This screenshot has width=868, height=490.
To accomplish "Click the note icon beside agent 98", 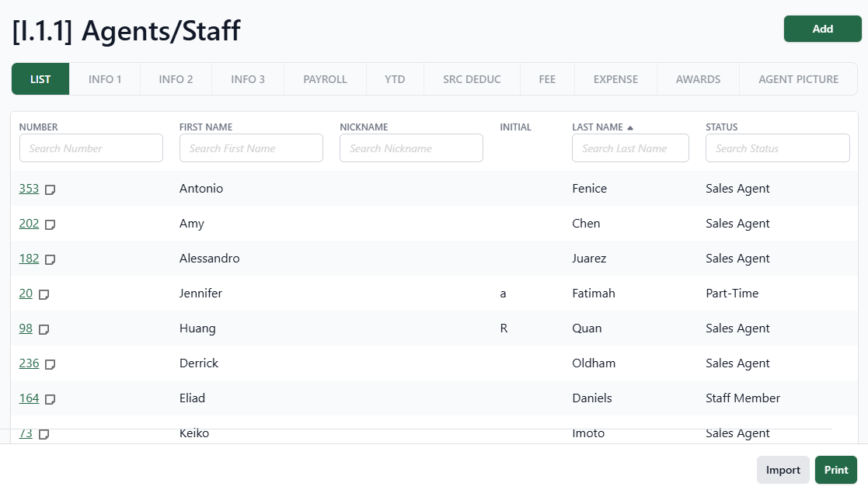I will (x=44, y=329).
